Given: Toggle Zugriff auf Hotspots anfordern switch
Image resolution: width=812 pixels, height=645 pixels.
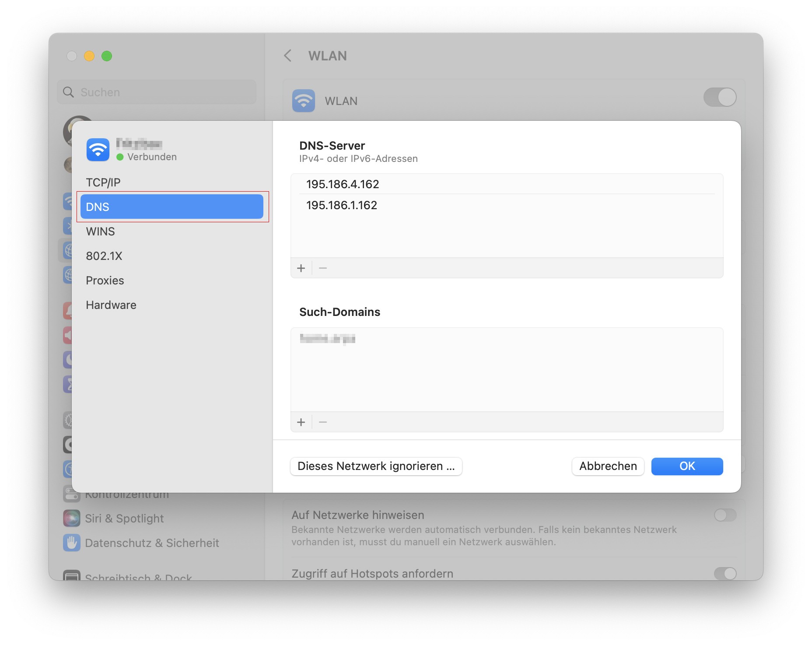Looking at the screenshot, I should [x=725, y=573].
